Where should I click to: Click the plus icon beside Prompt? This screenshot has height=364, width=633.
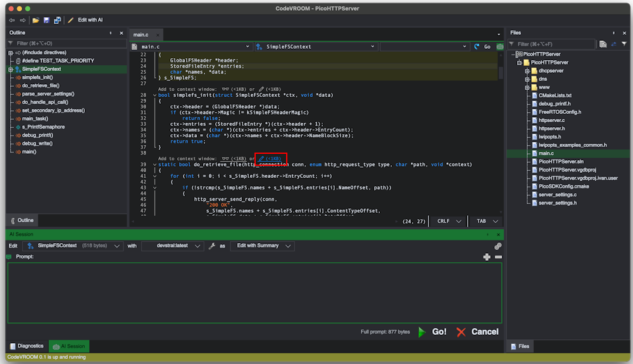coord(487,257)
